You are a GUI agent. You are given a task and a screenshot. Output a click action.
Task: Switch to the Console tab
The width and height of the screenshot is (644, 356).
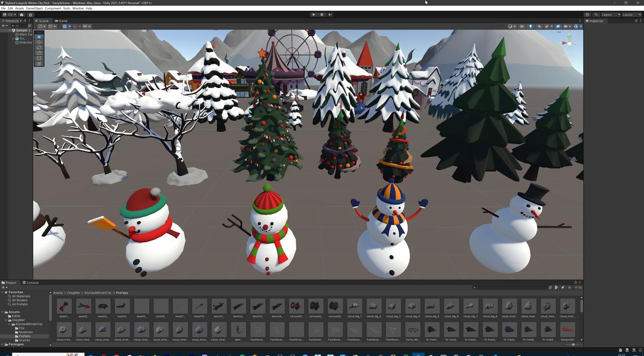(x=31, y=282)
